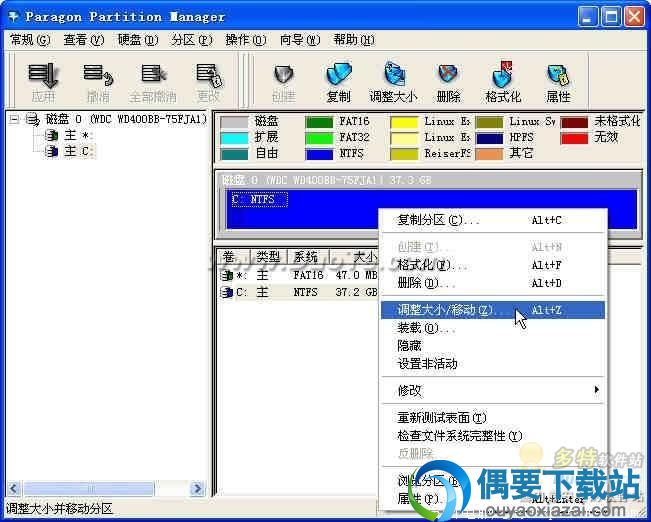Choose 格式化(F)... in context menu
The height and width of the screenshot is (522, 651).
point(493,265)
